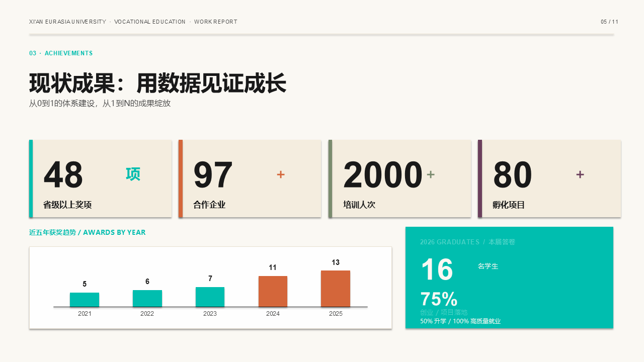644x362 pixels.
Task: Click the axis label '2025'
Action: (336, 314)
